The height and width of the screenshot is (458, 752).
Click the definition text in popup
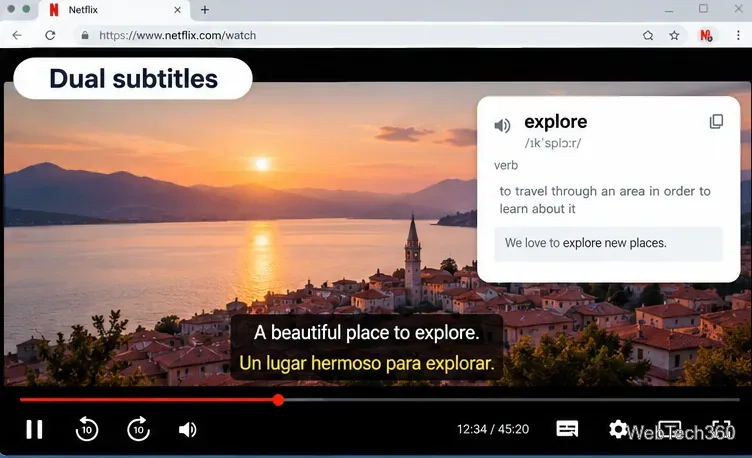[x=605, y=200]
